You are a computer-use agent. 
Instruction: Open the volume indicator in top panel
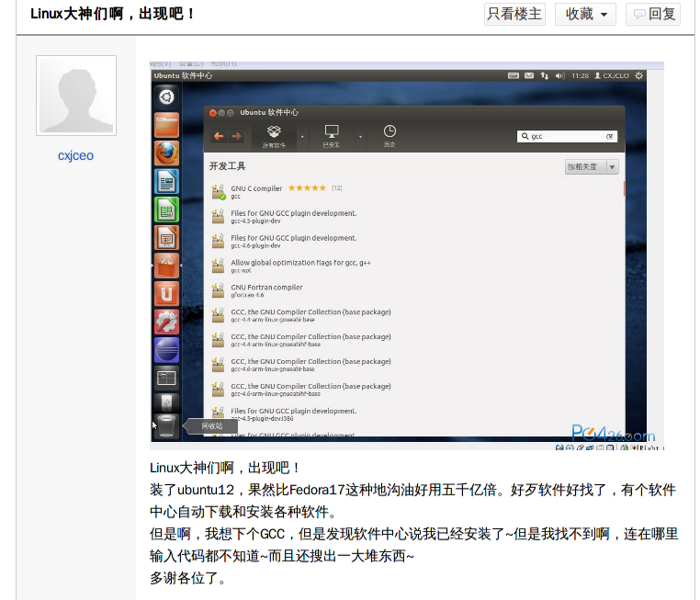click(559, 75)
